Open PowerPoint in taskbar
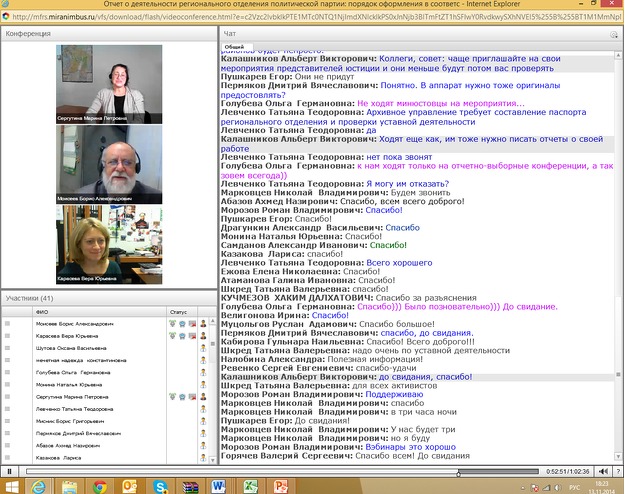Image resolution: width=625 pixels, height=494 pixels. tap(281, 487)
